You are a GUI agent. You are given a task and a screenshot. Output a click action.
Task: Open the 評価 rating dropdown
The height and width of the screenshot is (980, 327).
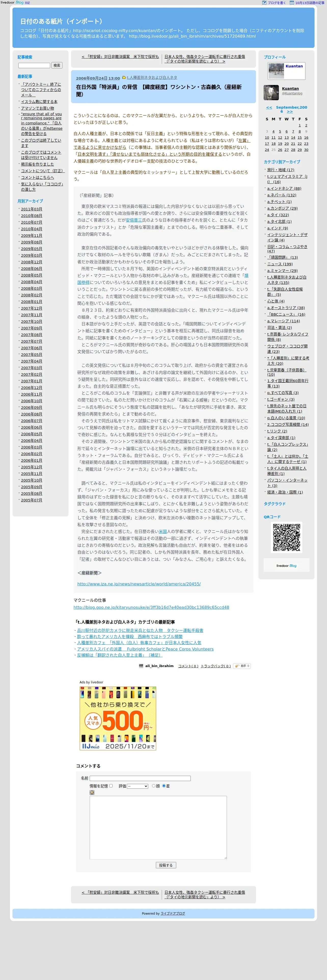[x=138, y=786]
